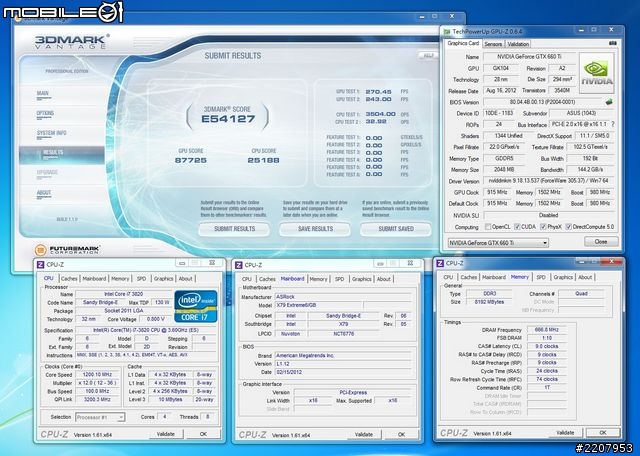The height and width of the screenshot is (456, 640).
Task: Open the Graphics tab in CPU-Z Mainboard window
Action: (361, 279)
